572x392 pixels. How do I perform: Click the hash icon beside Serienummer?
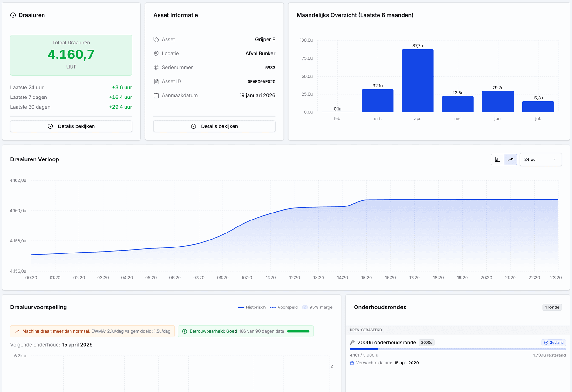tap(156, 68)
